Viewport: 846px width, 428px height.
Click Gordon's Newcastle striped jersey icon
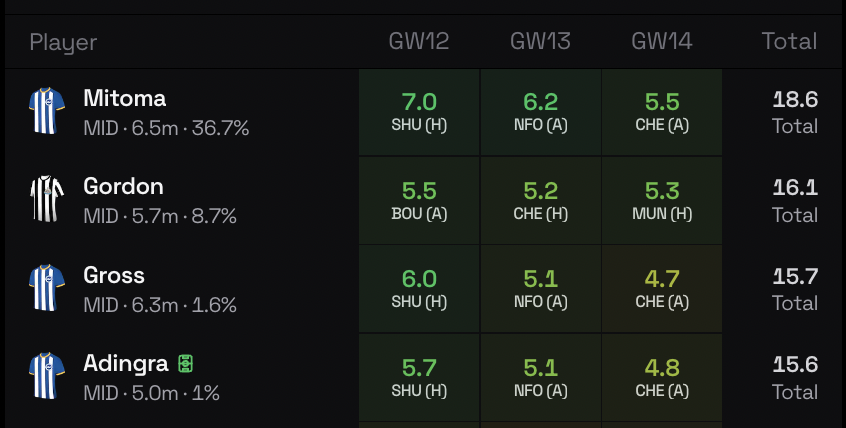47,199
